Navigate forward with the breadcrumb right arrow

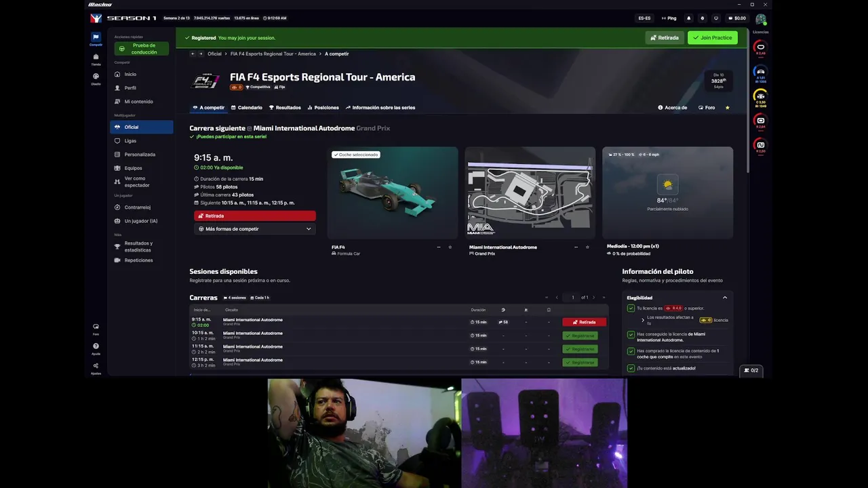201,54
